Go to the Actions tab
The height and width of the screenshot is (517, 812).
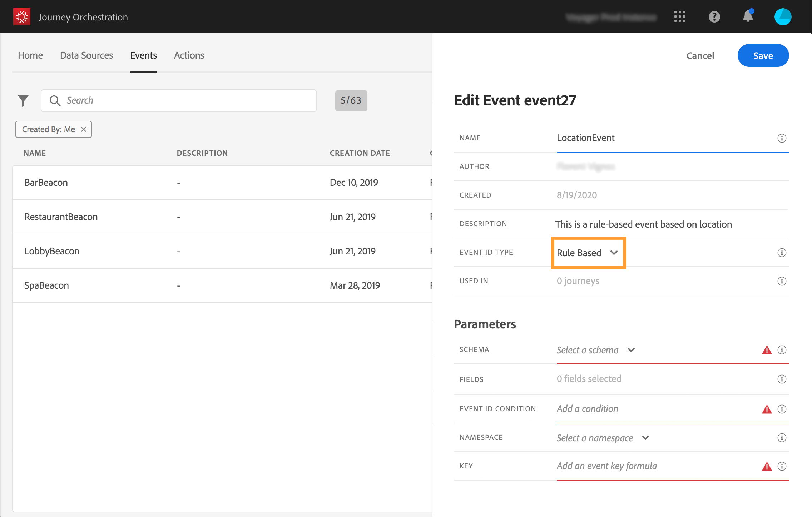(189, 55)
